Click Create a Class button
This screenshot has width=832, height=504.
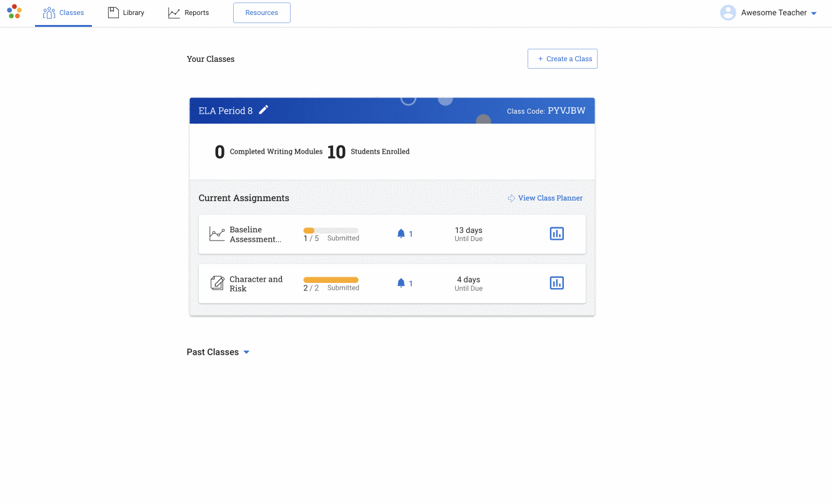pyautogui.click(x=563, y=59)
